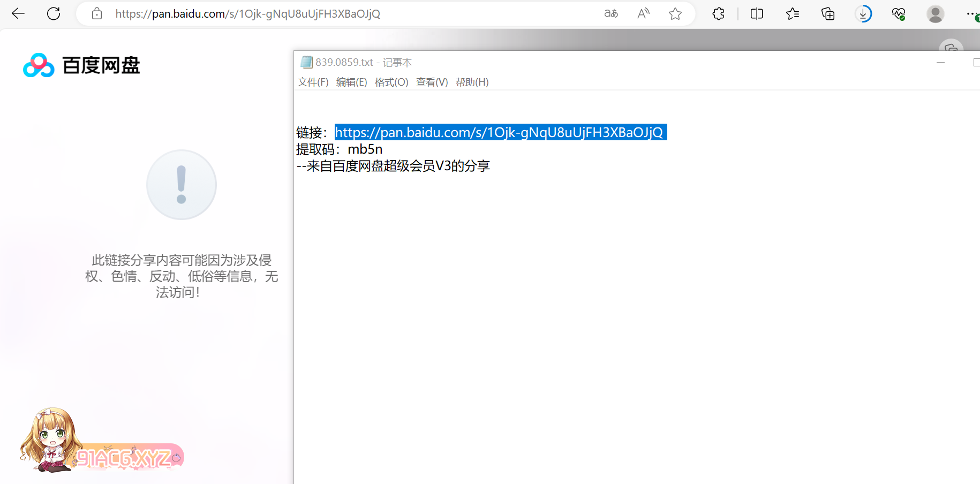Open the 编辑(E) menu
980x484 pixels.
click(x=351, y=82)
